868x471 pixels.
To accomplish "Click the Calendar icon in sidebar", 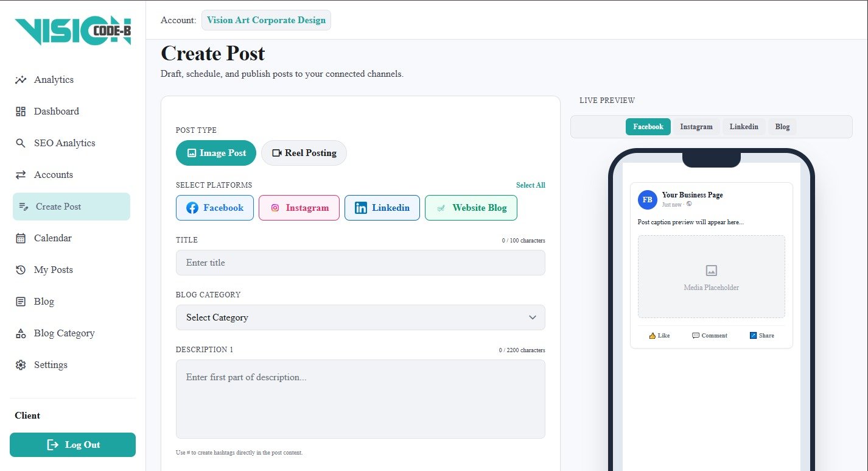I will (21, 238).
